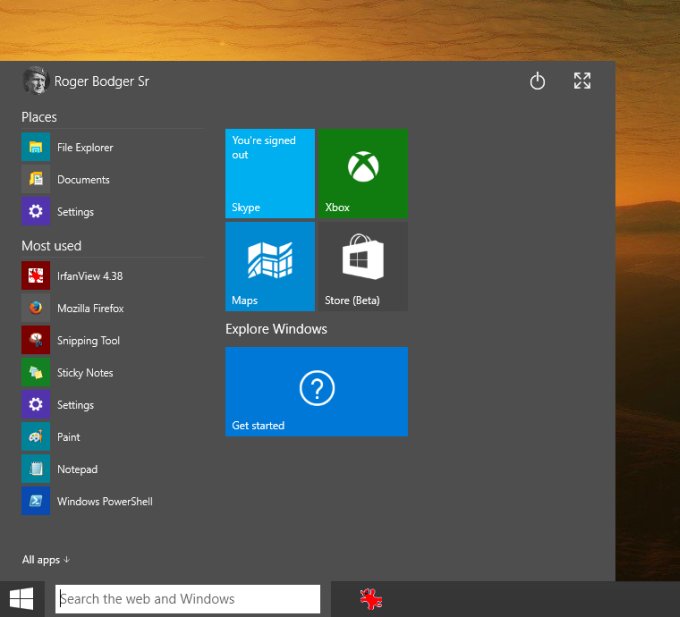Click the Search the web and Windows box
680x617 pixels.
pos(187,599)
